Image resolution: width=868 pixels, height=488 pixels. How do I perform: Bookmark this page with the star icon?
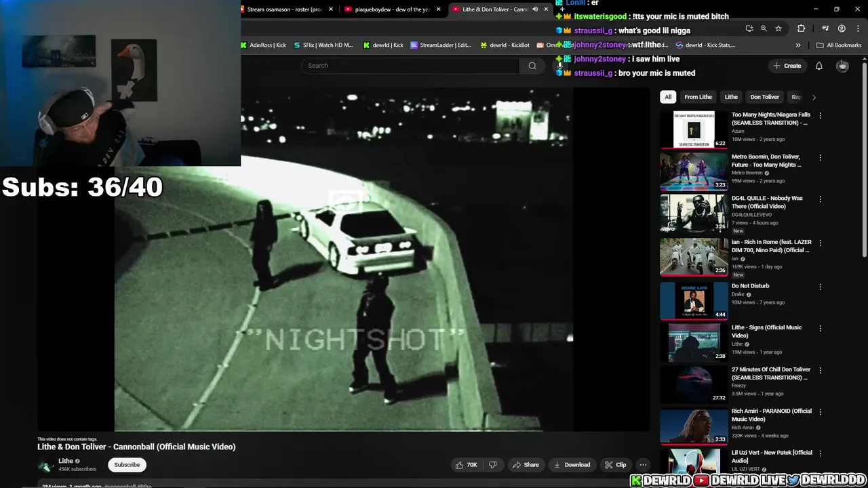point(778,28)
